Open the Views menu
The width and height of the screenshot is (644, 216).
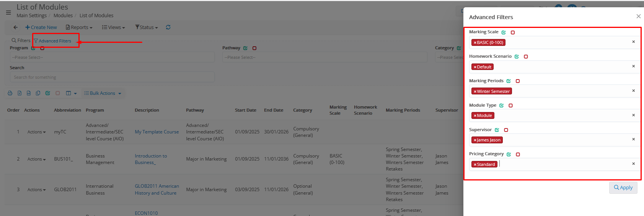(114, 27)
